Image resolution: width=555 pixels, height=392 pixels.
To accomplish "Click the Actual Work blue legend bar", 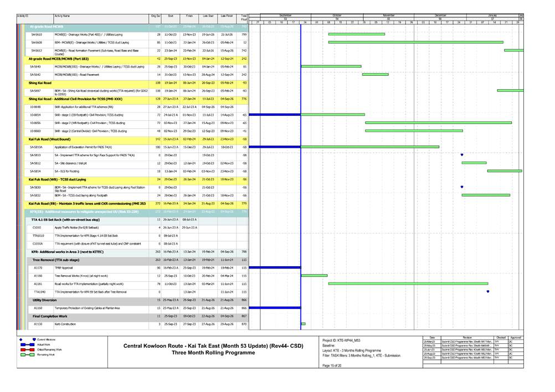I will (x=27, y=344).
